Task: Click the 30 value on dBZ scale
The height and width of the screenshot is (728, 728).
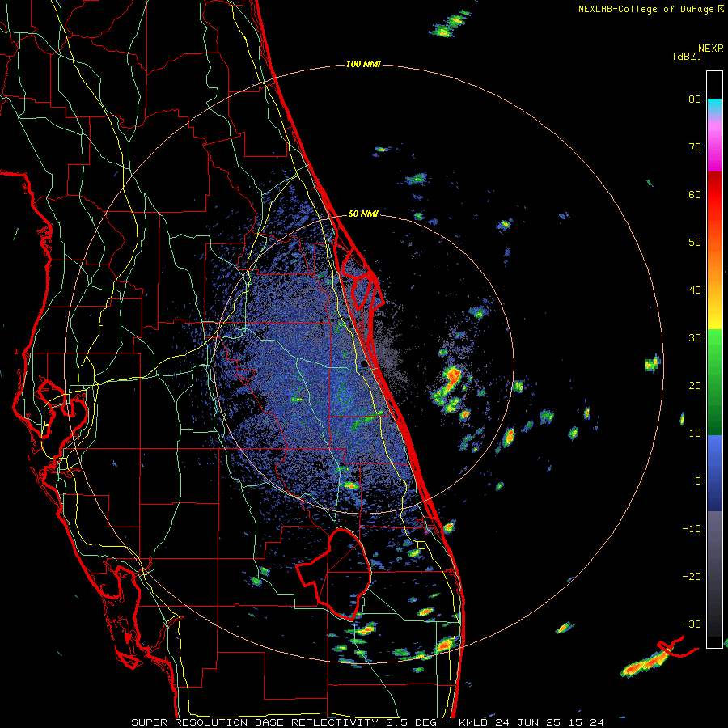Action: (x=695, y=338)
